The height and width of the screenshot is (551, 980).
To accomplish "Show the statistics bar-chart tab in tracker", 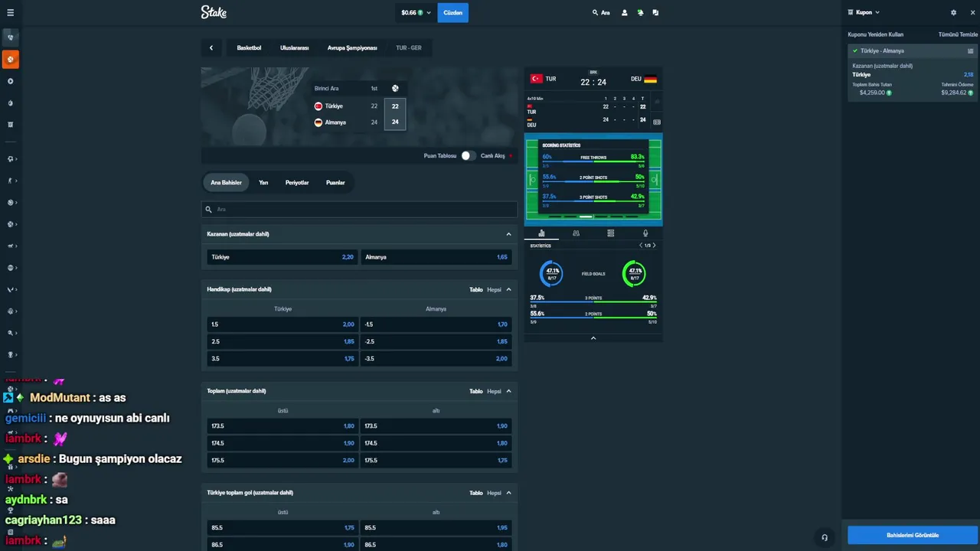I will pyautogui.click(x=541, y=233).
